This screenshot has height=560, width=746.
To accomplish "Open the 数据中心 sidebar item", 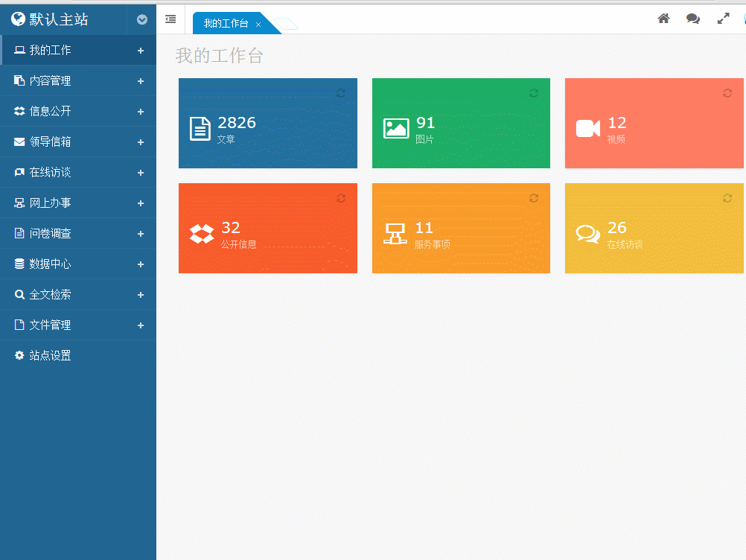I will point(50,264).
